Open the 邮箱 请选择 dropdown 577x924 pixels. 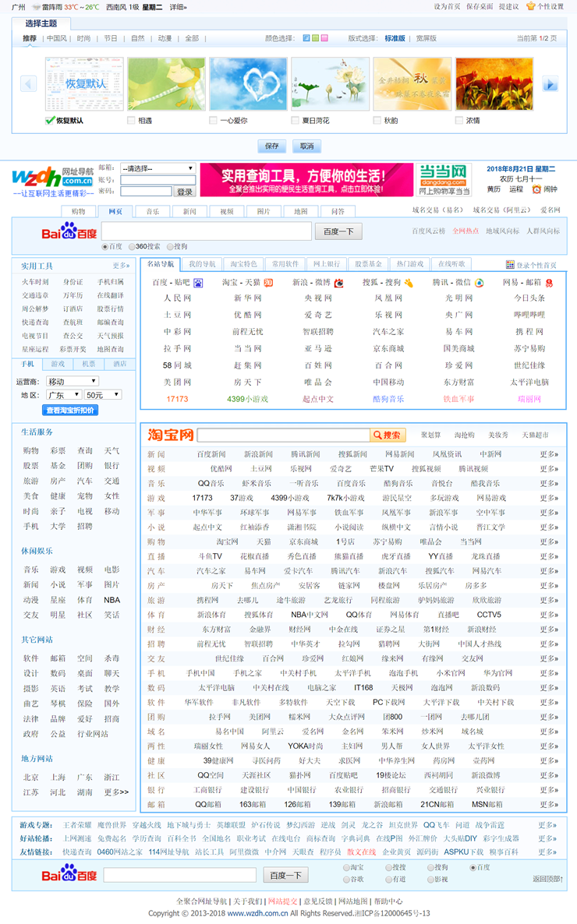click(158, 168)
